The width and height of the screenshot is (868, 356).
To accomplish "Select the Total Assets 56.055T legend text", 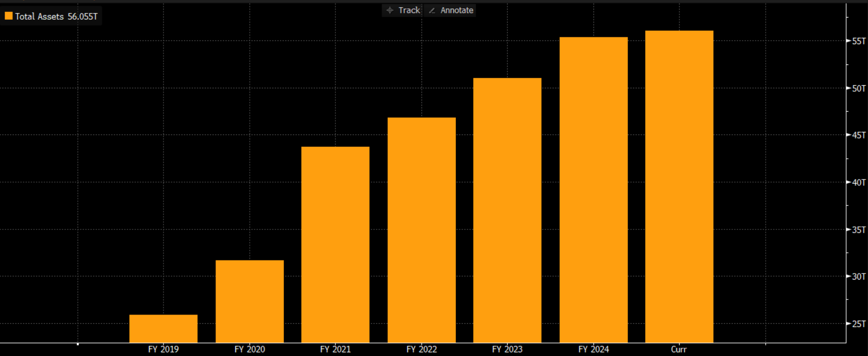I will tap(56, 17).
